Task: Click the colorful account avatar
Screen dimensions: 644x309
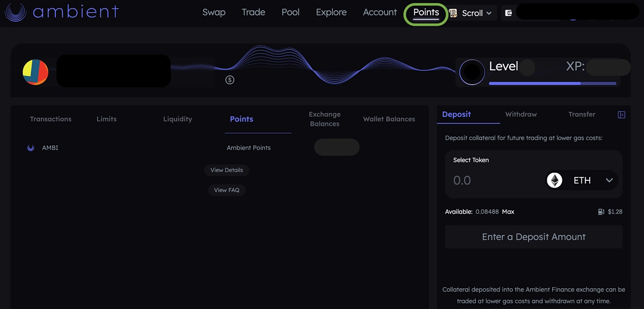Action: pos(35,72)
